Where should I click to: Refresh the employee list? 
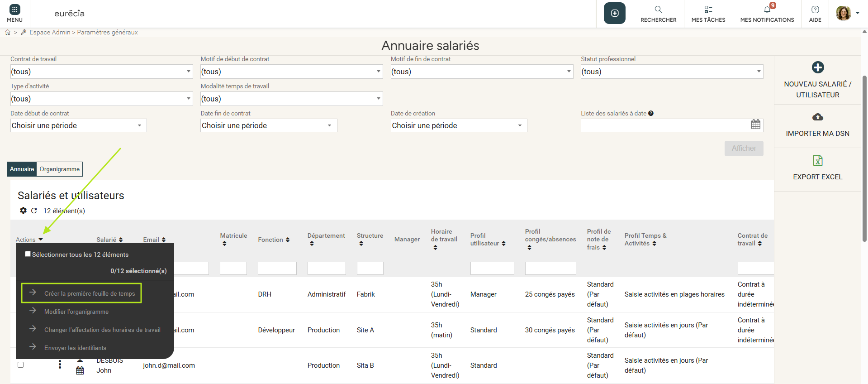(34, 211)
